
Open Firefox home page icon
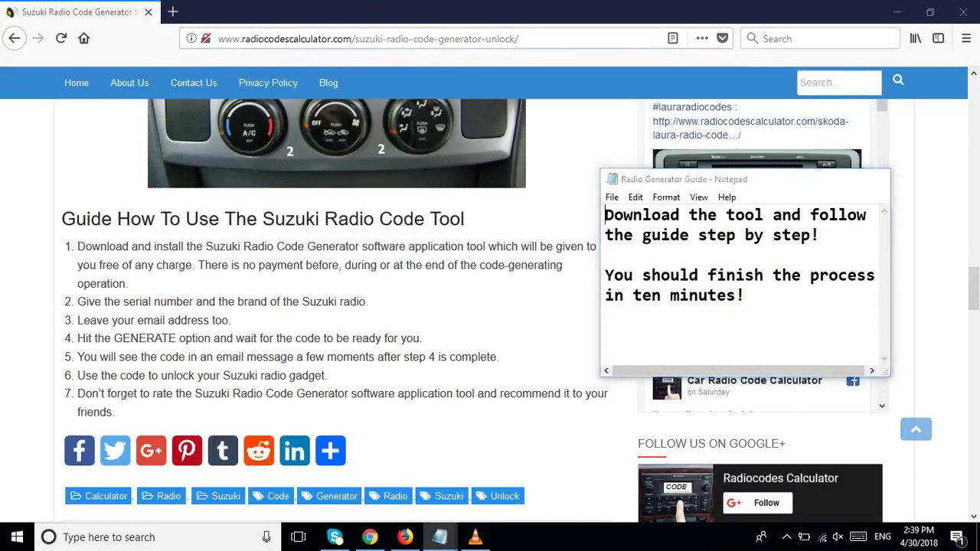[84, 38]
